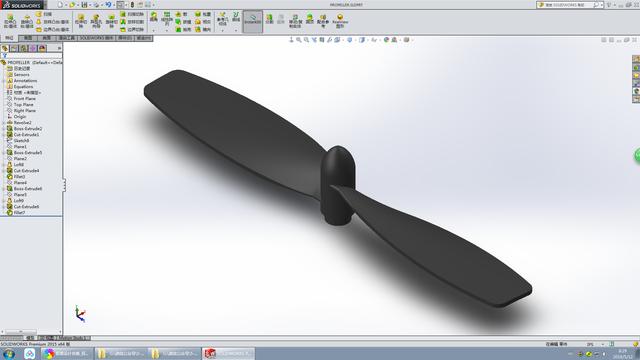Image resolution: width=640 pixels, height=360 pixels.
Task: Open the Baidu cloud taskbar icon
Action: tap(29, 353)
